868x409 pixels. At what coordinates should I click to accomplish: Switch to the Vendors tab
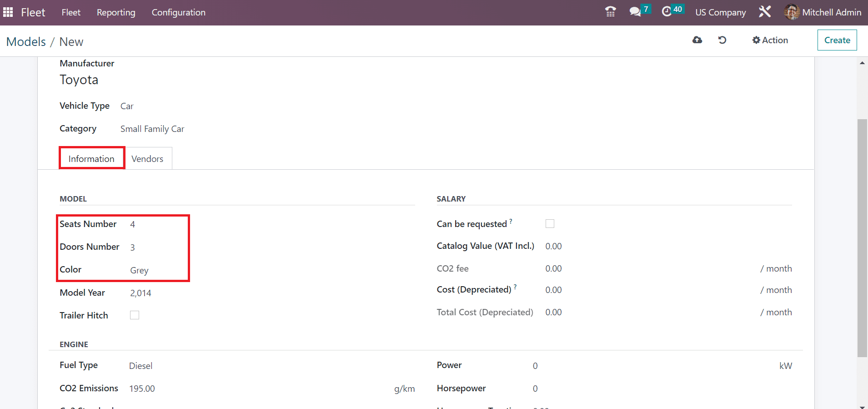(x=147, y=159)
